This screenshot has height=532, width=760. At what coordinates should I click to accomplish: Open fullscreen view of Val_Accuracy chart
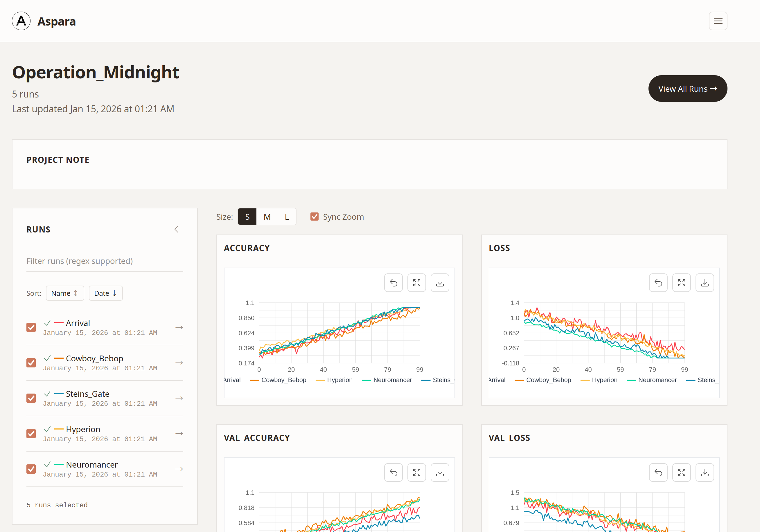click(416, 473)
